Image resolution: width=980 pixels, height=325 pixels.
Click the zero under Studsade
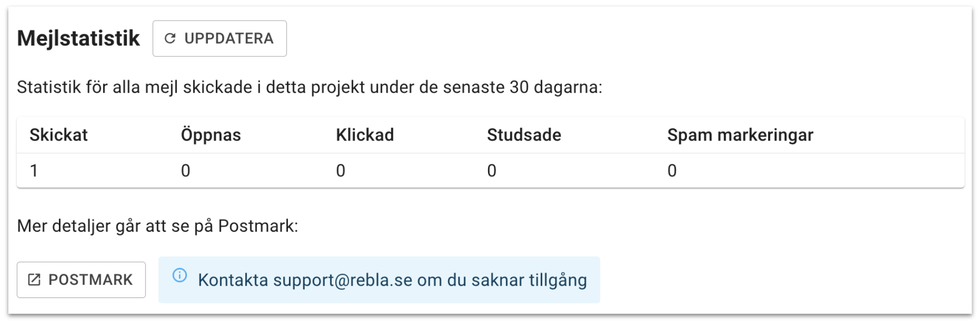491,171
